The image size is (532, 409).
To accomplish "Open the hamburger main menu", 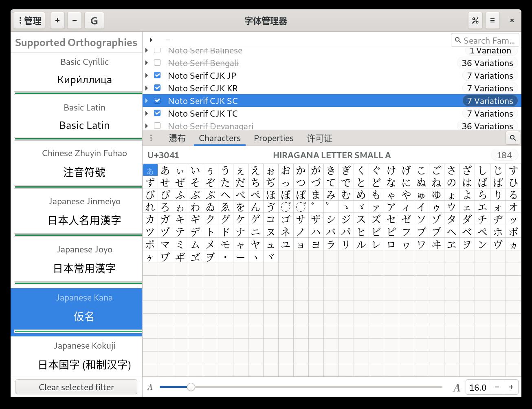I will [x=492, y=20].
